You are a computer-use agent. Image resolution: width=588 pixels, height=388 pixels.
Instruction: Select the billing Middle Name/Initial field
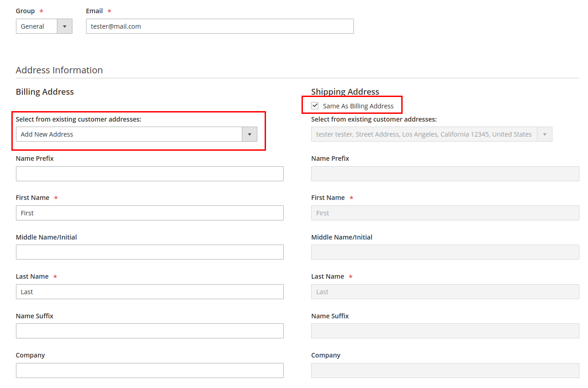[149, 252]
